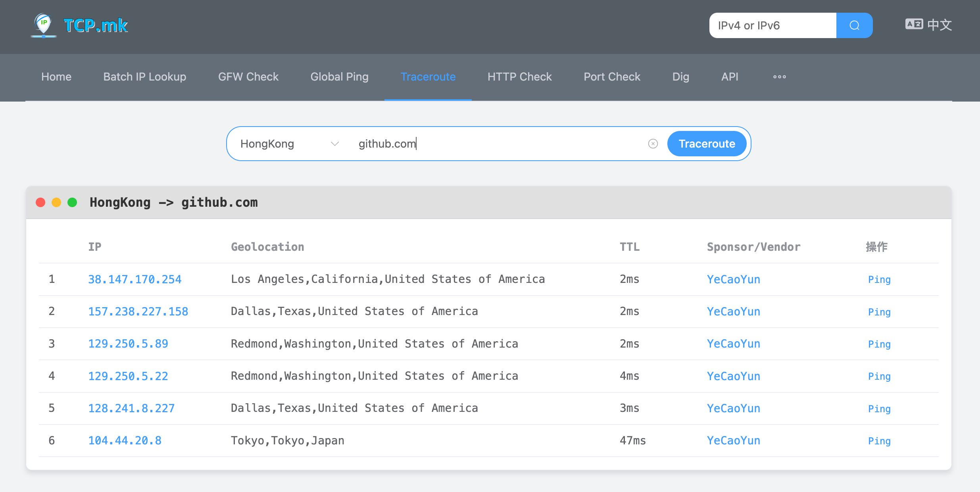The width and height of the screenshot is (980, 492).
Task: Open the Batch IP Lookup tab
Action: click(x=145, y=77)
